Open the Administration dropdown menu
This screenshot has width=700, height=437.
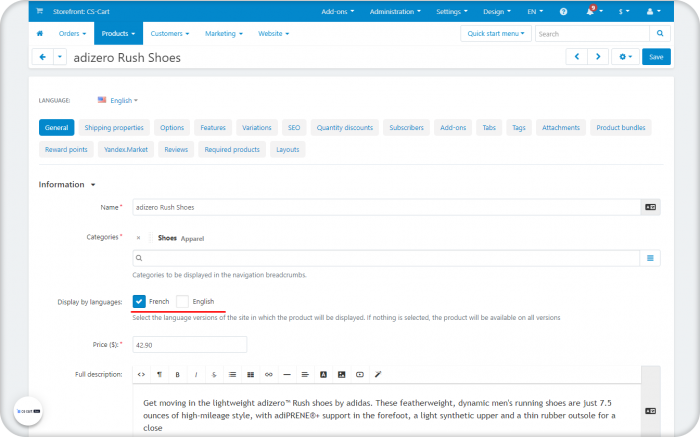click(395, 12)
